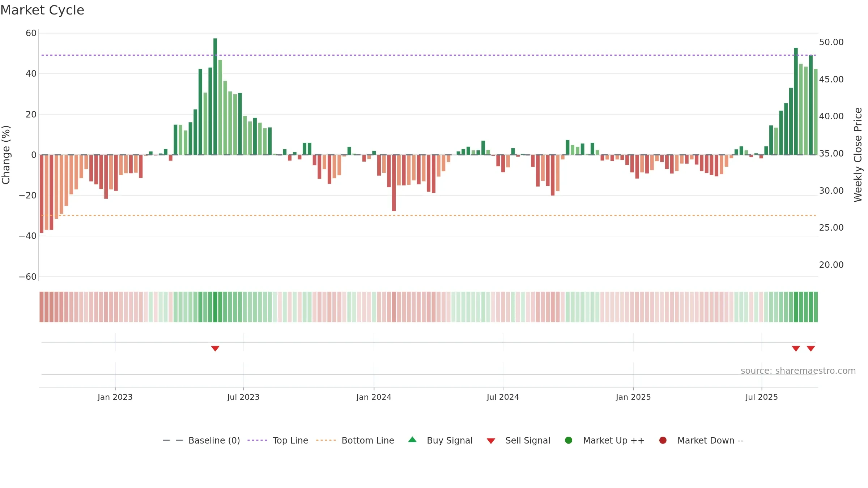Toggle the Market Up ++ legend entry
The width and height of the screenshot is (868, 488).
(604, 440)
